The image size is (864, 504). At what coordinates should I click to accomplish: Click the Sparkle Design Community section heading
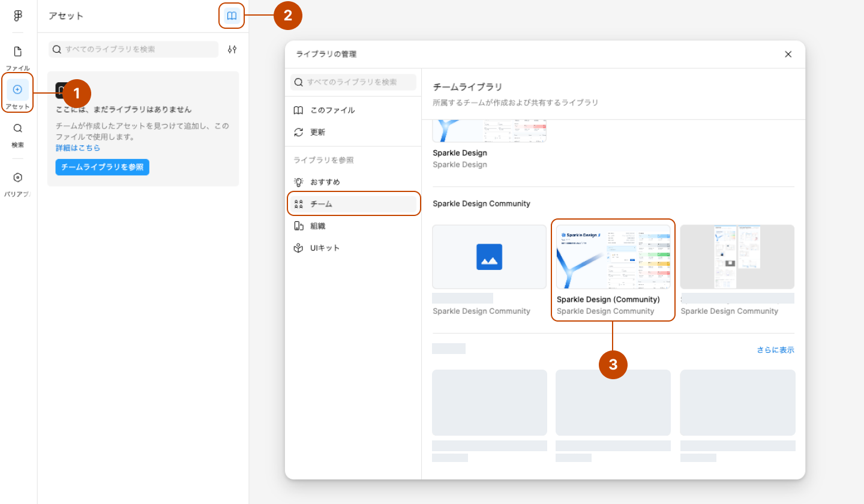pyautogui.click(x=481, y=203)
